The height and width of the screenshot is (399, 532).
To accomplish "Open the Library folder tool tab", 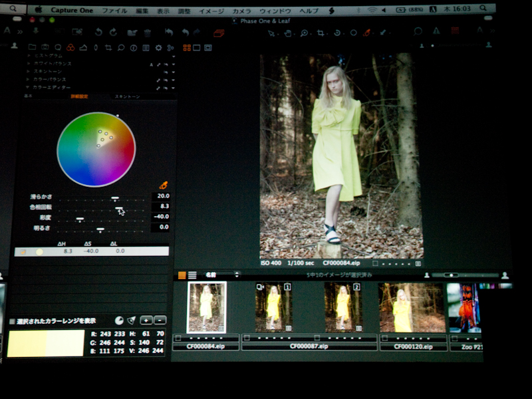I will point(32,48).
